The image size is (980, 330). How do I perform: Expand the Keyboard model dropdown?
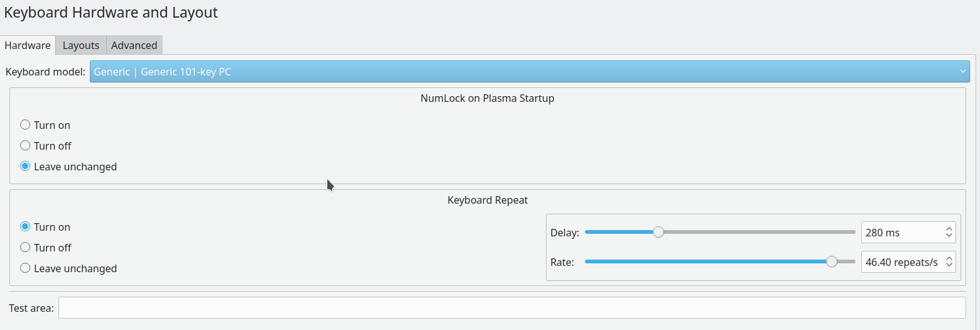point(529,72)
